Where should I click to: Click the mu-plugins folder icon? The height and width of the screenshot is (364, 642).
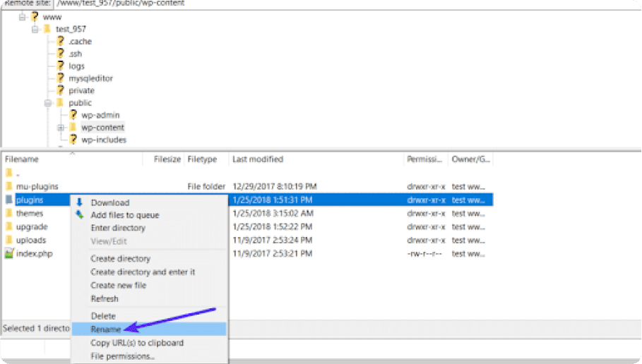[9, 186]
